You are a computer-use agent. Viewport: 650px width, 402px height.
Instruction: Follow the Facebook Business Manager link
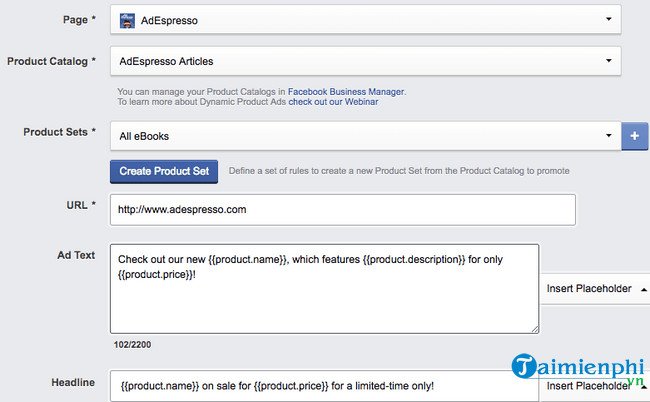pyautogui.click(x=350, y=91)
